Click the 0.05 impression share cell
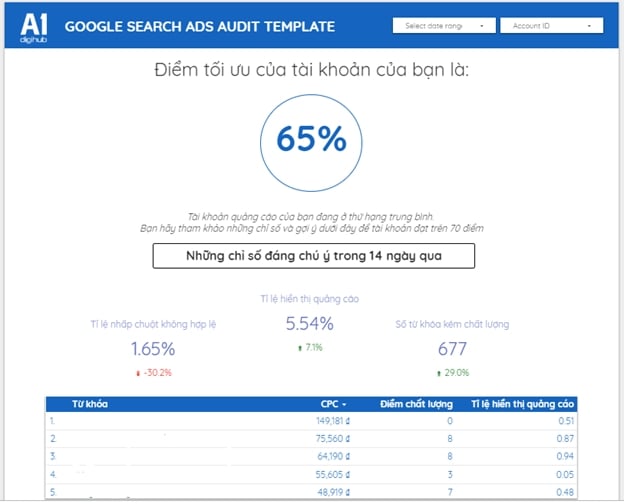 point(566,474)
